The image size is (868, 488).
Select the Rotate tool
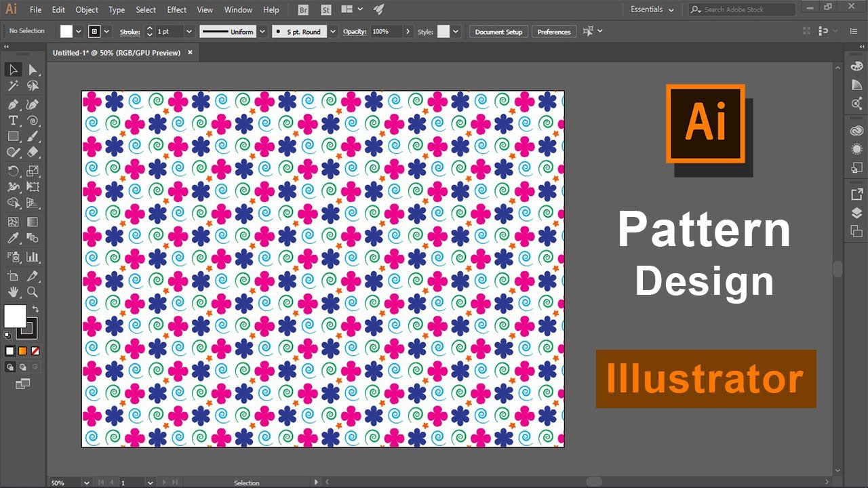(13, 171)
